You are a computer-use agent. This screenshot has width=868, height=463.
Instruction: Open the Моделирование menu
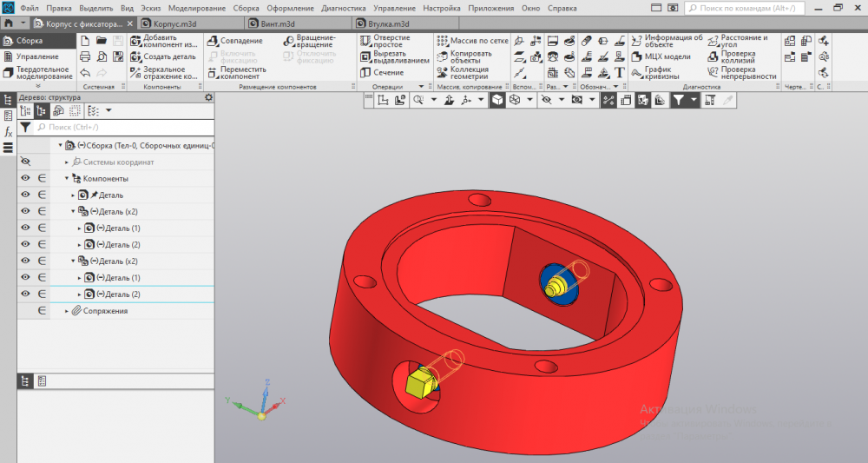click(196, 7)
